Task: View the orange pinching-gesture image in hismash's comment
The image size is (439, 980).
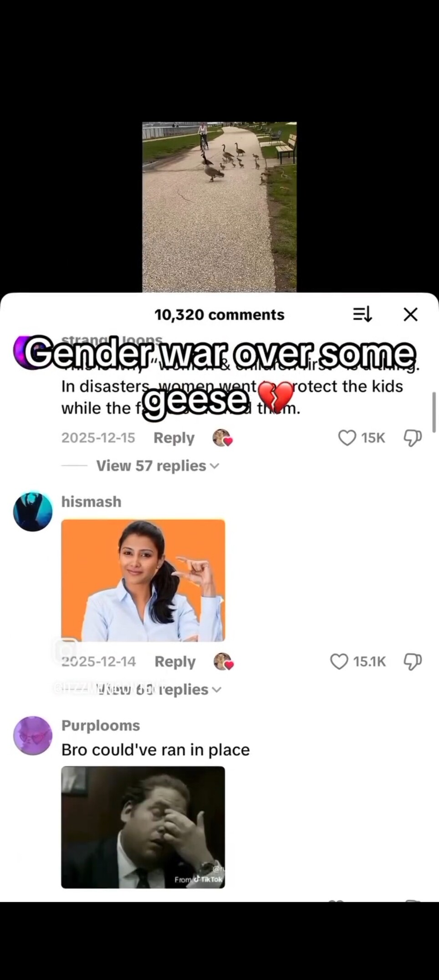Action: tap(143, 580)
